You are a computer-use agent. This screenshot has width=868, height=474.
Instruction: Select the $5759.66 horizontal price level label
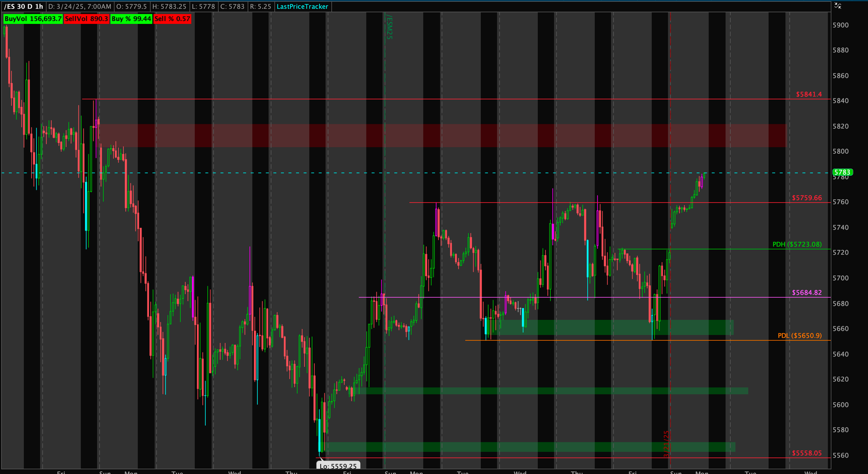(x=806, y=198)
